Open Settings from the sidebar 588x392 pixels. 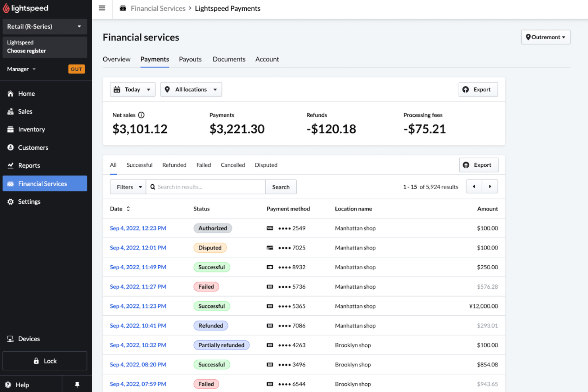coord(29,201)
